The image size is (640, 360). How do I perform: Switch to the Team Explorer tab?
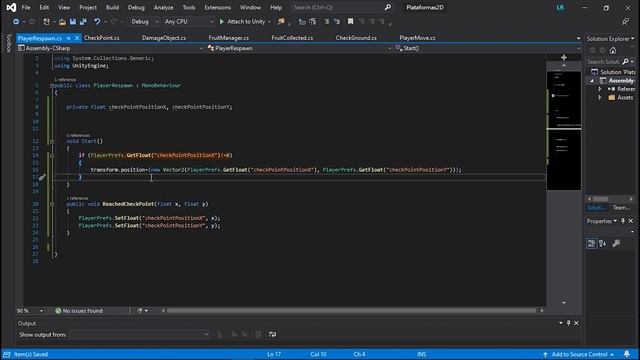pos(621,207)
